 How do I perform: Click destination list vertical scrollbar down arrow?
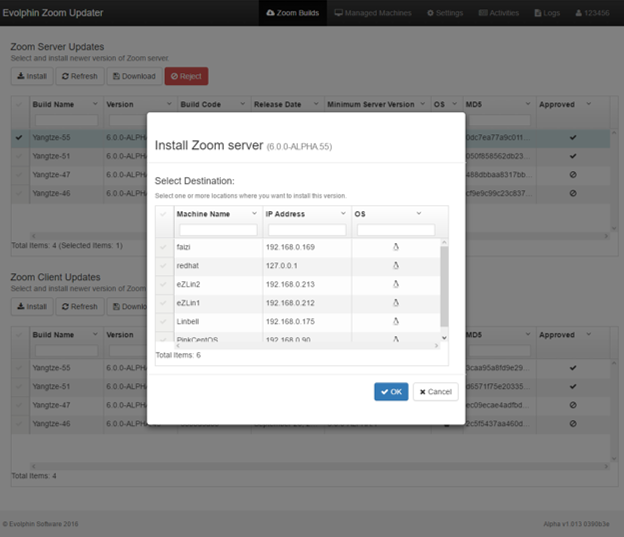(x=445, y=338)
